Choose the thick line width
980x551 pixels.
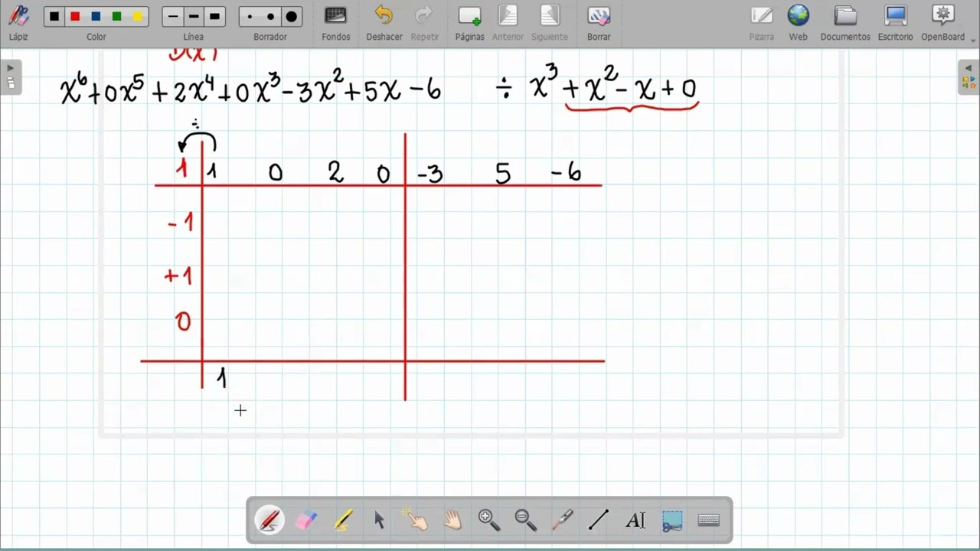(x=214, y=17)
